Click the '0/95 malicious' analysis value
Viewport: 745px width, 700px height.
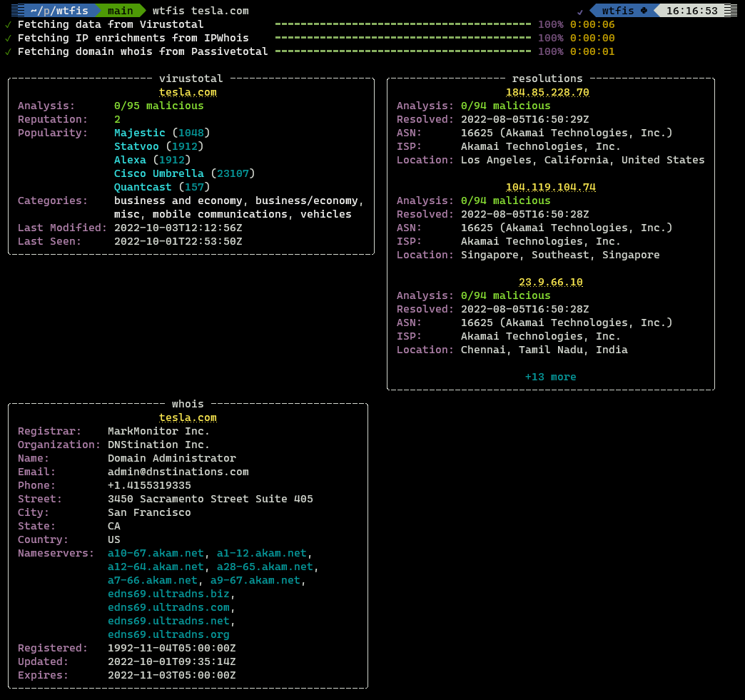tap(158, 106)
